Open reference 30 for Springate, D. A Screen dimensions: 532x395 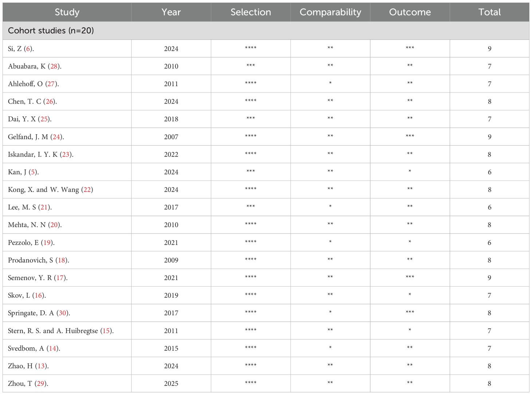[x=63, y=313]
